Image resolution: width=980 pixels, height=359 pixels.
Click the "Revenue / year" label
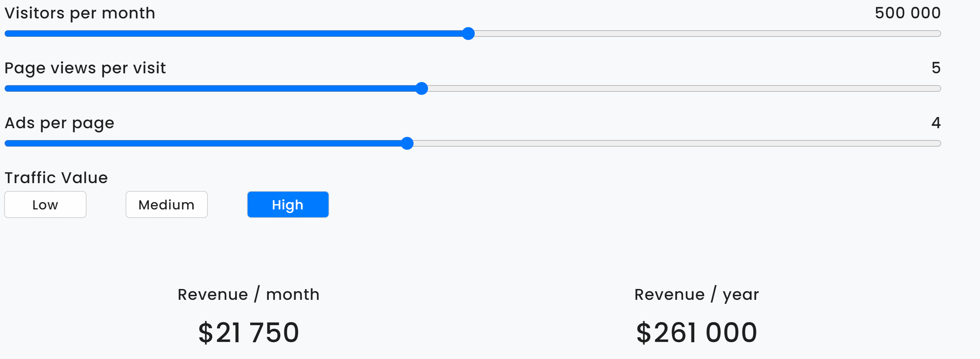696,294
